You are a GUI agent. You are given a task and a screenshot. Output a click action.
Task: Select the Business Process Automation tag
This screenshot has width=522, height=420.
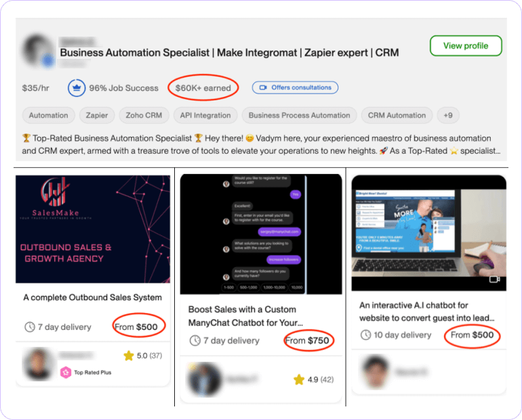pos(299,115)
